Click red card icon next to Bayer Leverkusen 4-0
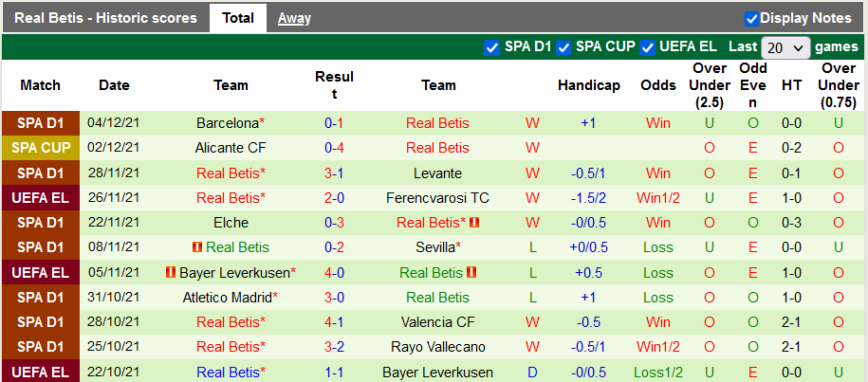 point(172,272)
